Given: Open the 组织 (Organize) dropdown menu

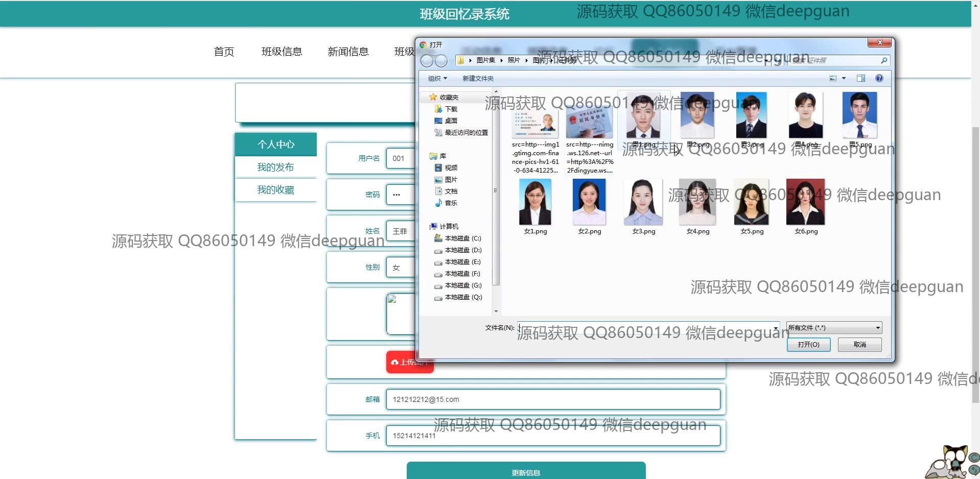Looking at the screenshot, I should coord(437,79).
